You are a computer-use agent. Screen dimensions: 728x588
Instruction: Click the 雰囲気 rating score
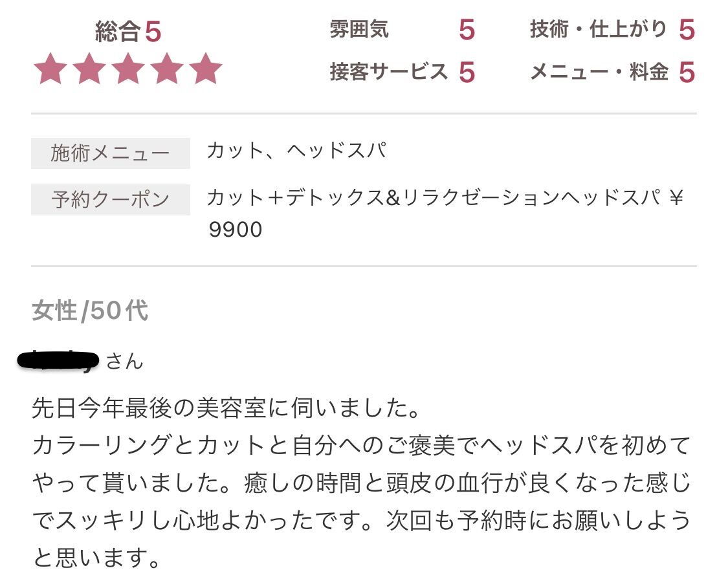coord(467,30)
